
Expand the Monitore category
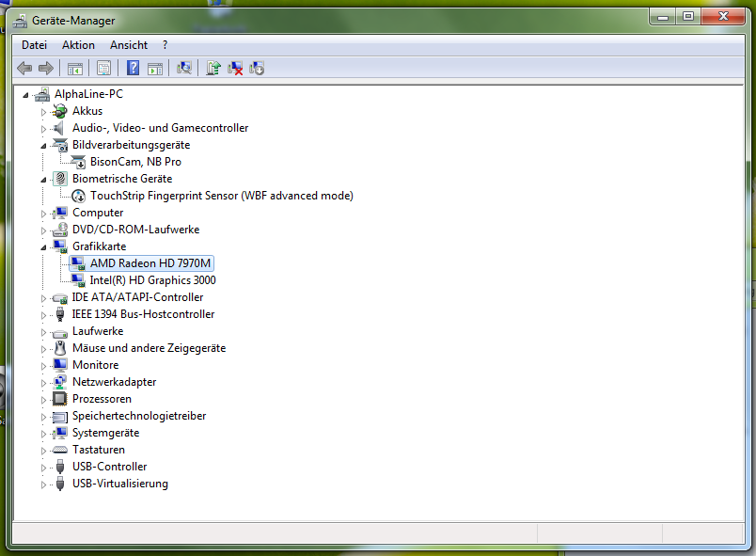pos(43,366)
